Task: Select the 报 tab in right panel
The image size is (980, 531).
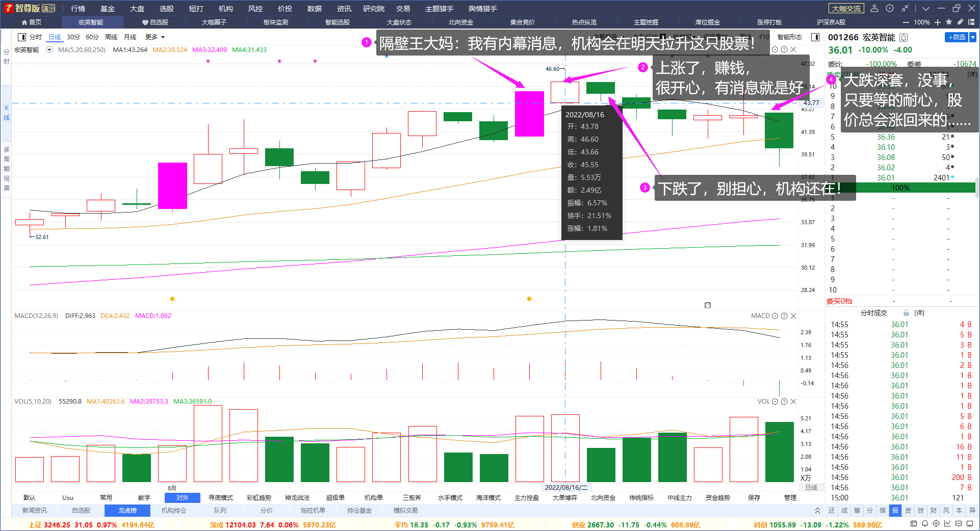Action: (x=895, y=511)
